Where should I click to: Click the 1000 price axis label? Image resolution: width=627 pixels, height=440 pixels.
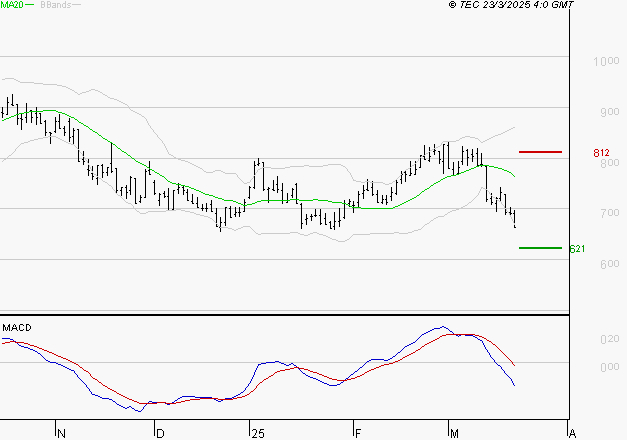coord(606,61)
